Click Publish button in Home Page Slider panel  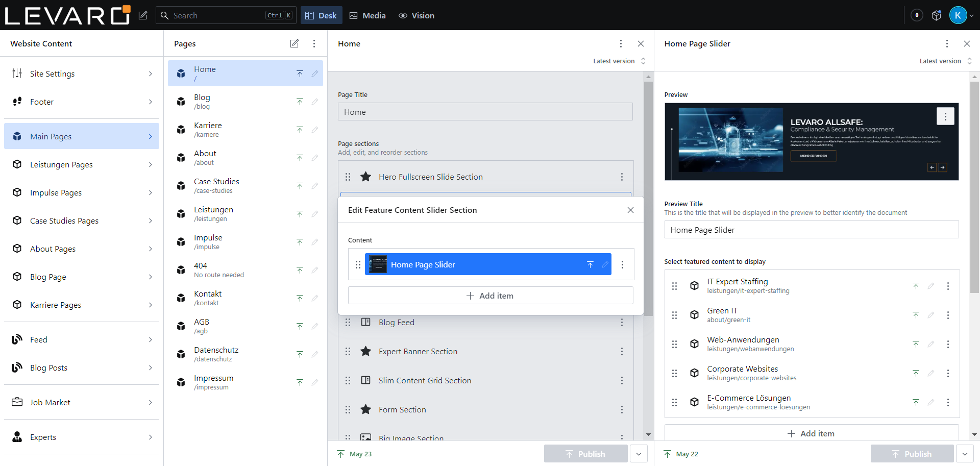pos(912,454)
